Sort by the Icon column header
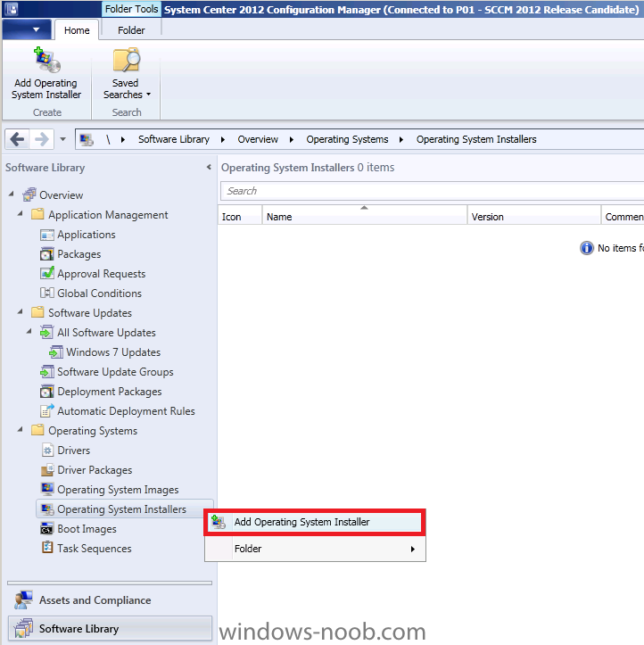644x645 pixels. pyautogui.click(x=240, y=217)
